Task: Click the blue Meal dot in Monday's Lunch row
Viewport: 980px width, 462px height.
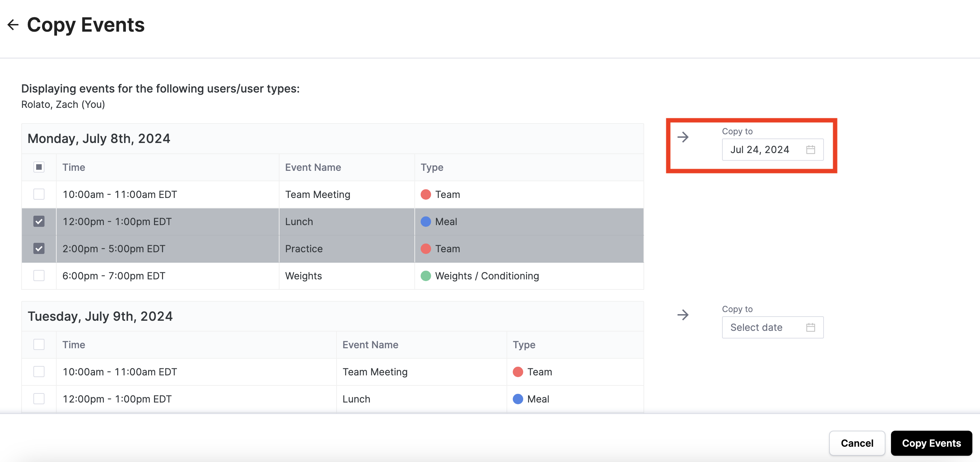Action: point(426,222)
